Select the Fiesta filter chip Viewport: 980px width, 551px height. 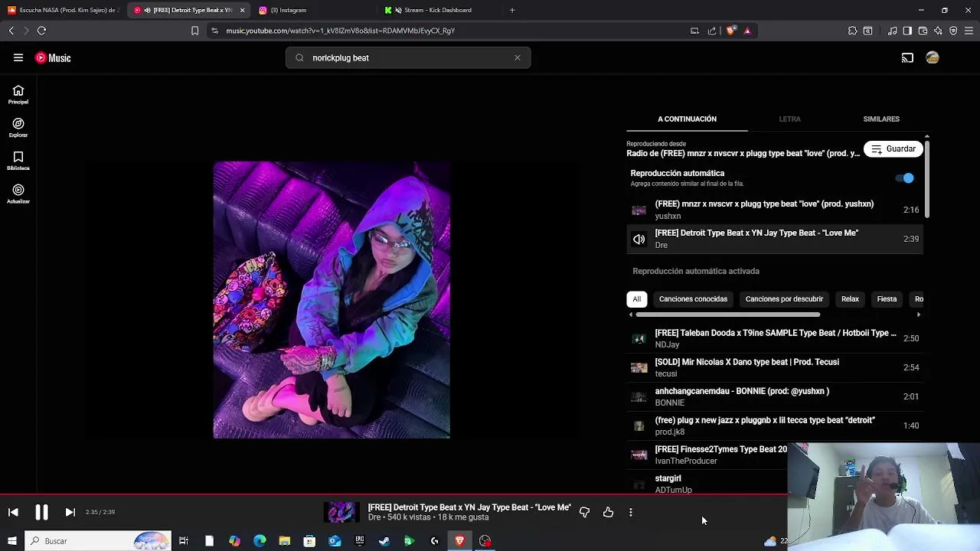(x=887, y=299)
